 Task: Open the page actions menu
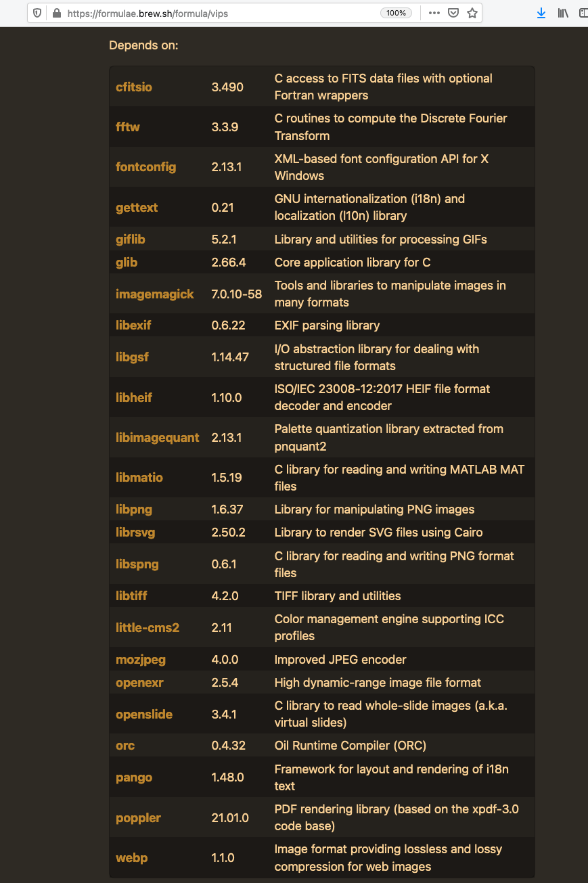434,13
